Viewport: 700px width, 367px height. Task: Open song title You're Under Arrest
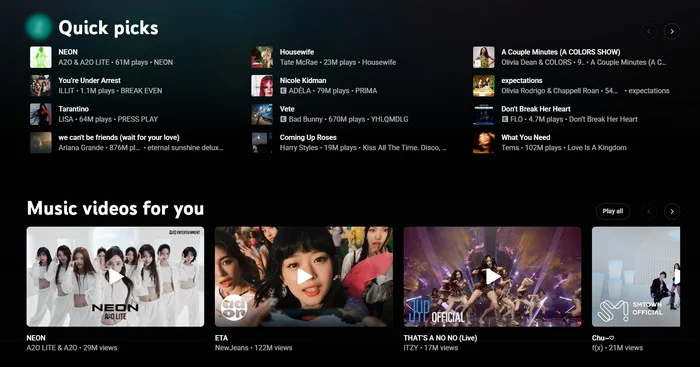[89, 81]
